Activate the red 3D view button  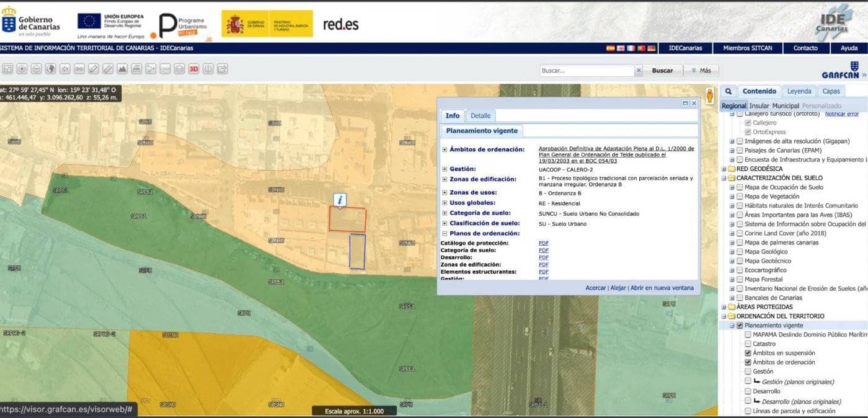pyautogui.click(x=193, y=69)
